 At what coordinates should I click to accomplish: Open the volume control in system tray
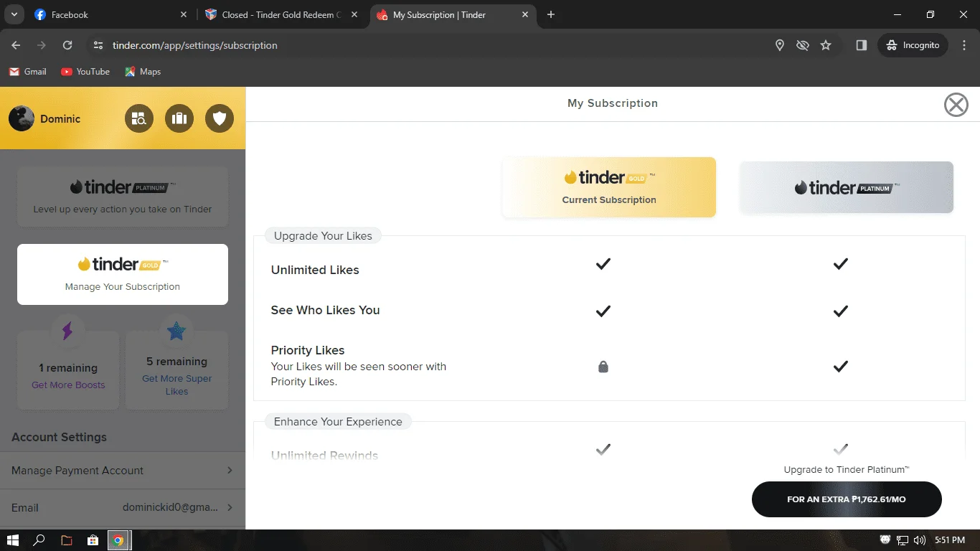click(x=920, y=540)
